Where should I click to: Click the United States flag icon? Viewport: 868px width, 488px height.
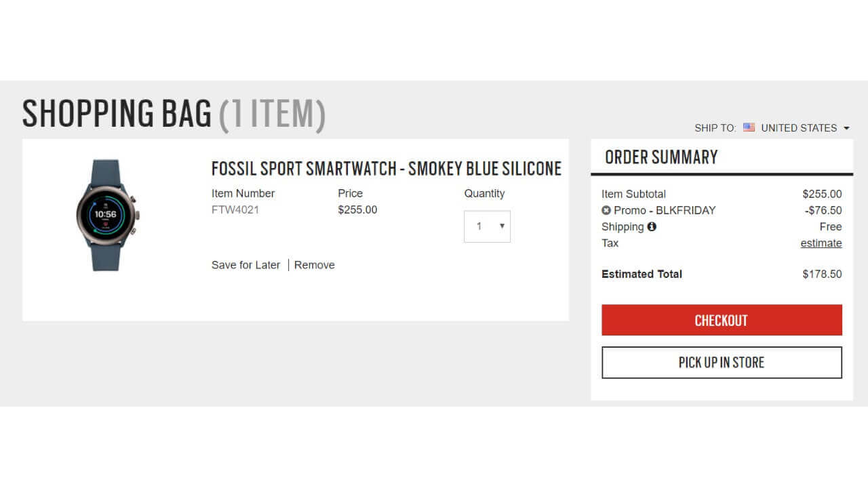pos(749,127)
